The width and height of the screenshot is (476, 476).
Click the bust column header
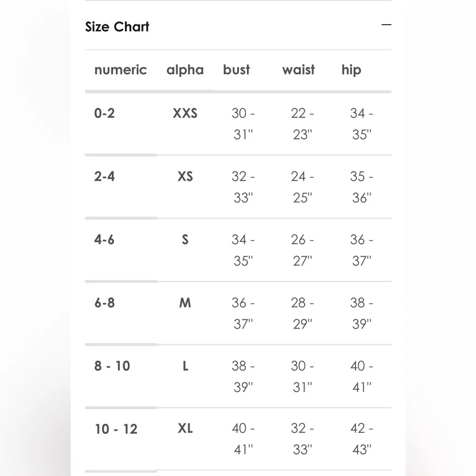point(237,70)
